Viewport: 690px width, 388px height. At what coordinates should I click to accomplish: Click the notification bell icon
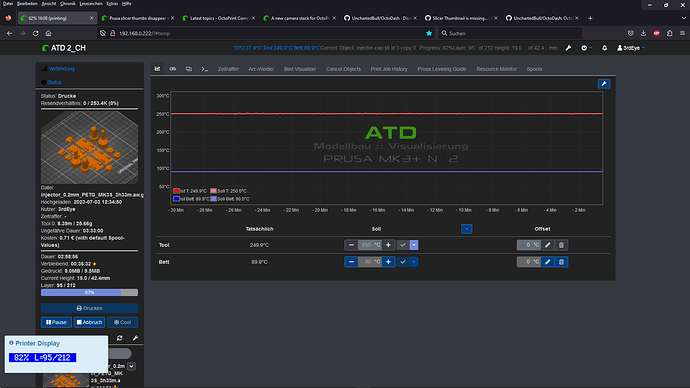pyautogui.click(x=604, y=48)
